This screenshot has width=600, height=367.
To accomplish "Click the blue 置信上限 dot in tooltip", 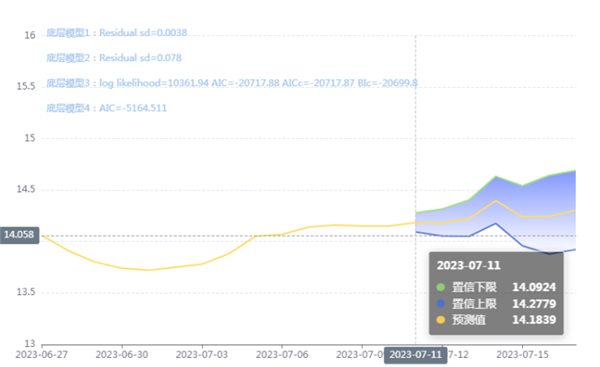I will [x=441, y=303].
